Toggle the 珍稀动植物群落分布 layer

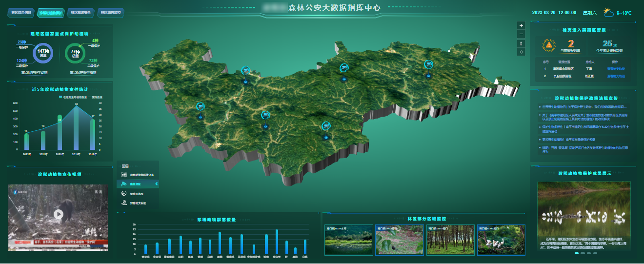point(138,175)
